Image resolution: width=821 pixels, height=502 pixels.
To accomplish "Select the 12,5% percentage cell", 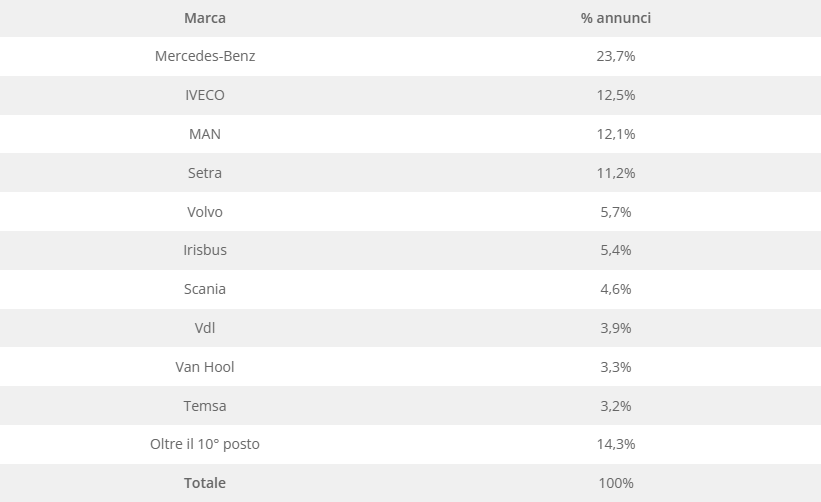I will [616, 95].
